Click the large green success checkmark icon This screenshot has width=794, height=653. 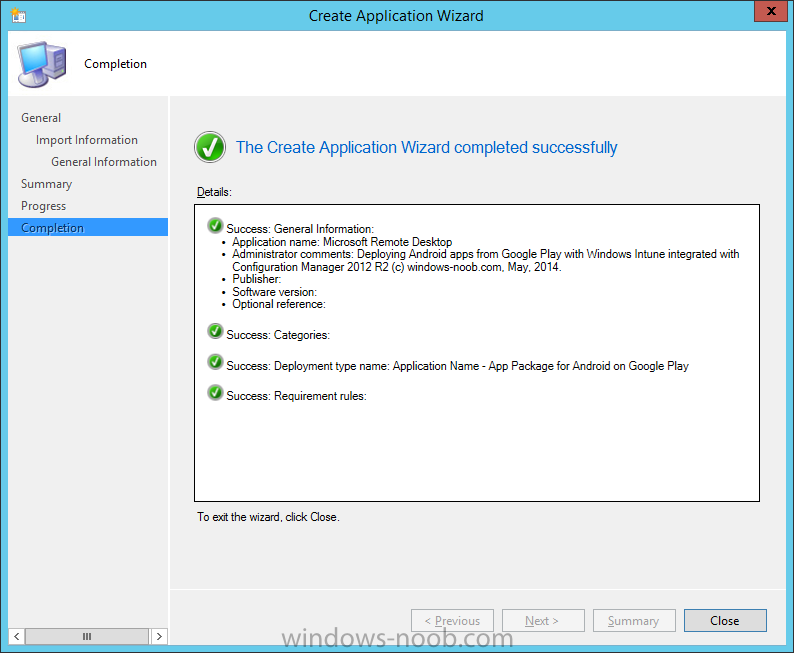pos(210,147)
